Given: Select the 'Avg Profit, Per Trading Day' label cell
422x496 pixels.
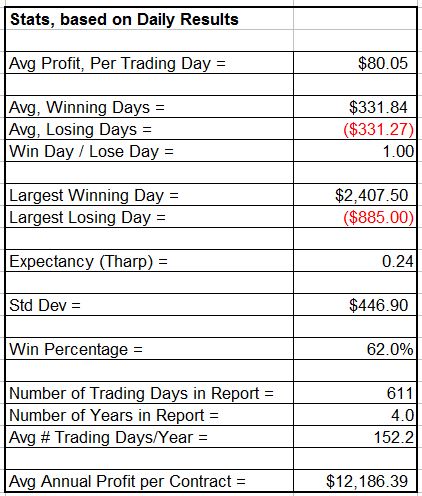Looking at the screenshot, I should [149, 63].
